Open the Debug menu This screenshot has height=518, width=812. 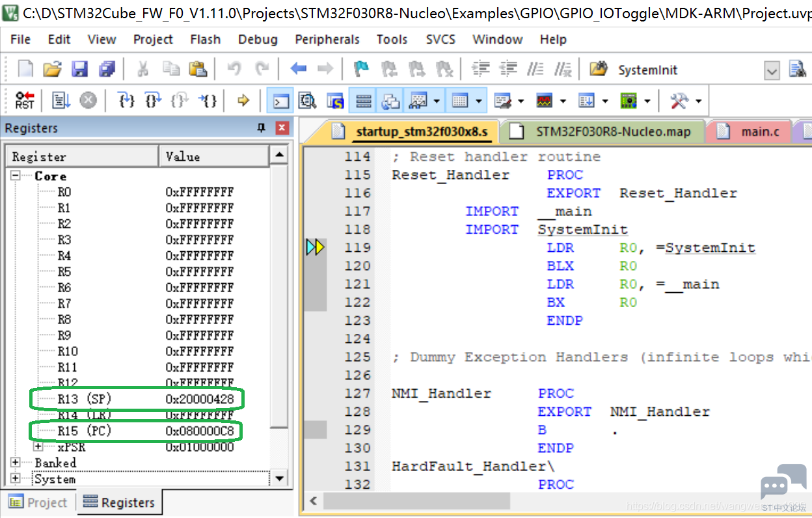tap(258, 40)
